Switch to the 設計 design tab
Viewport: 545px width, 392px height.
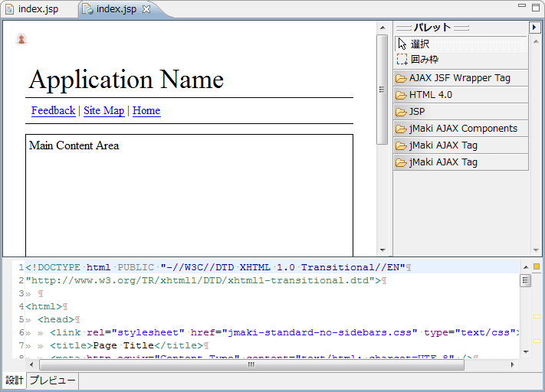15,381
